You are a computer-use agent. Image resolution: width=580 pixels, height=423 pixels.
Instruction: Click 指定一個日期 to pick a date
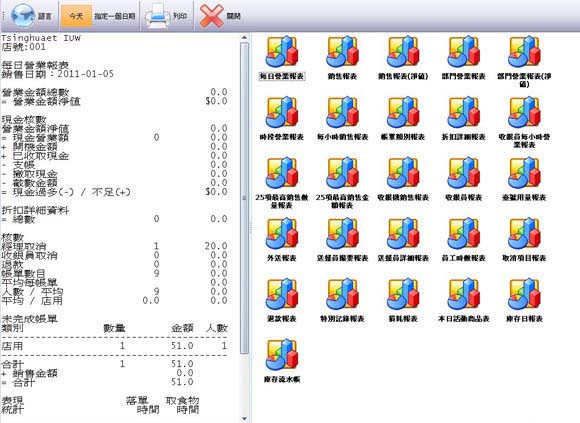pyautogui.click(x=115, y=16)
